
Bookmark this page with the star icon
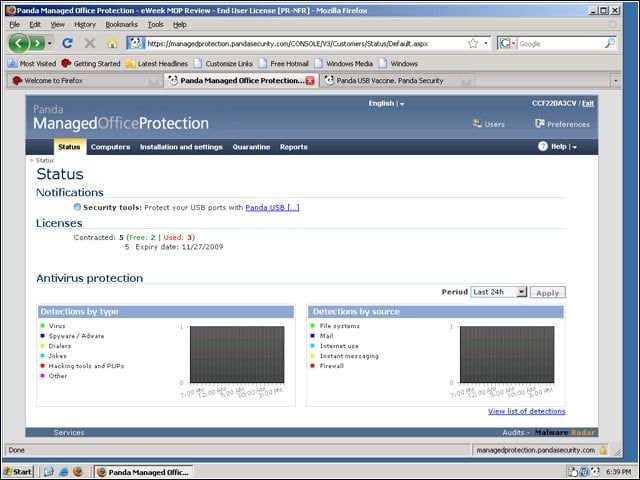pos(473,43)
